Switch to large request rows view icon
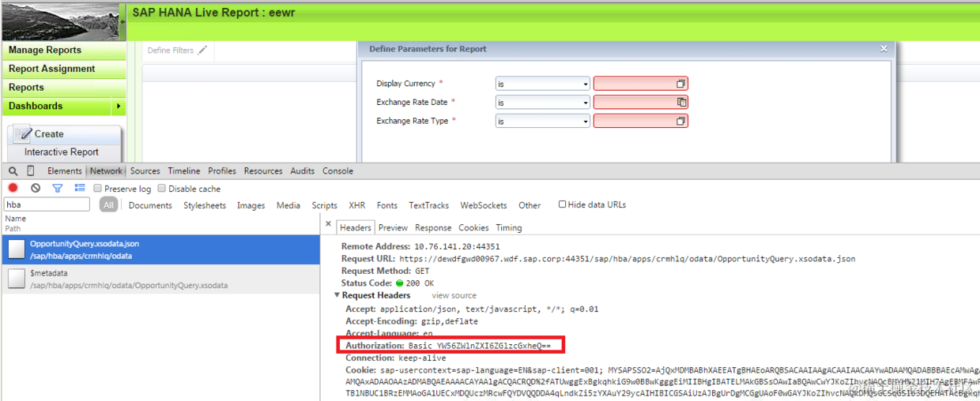 tap(80, 188)
